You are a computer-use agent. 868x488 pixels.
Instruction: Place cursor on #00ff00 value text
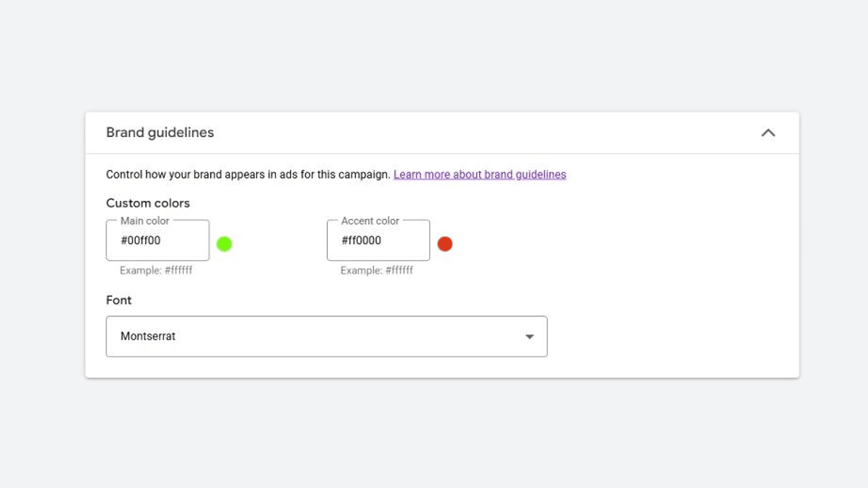click(140, 241)
